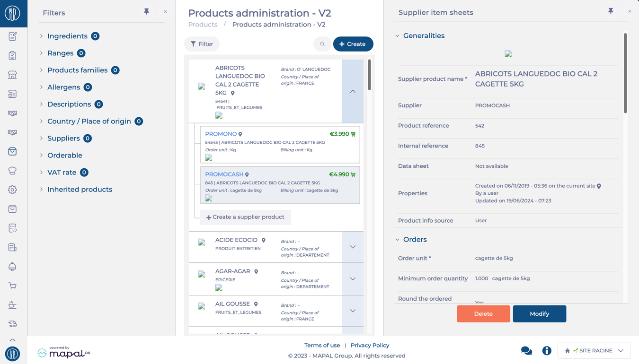639x364 pixels.
Task: Open the delivery truck sidebar icon
Action: (12, 324)
